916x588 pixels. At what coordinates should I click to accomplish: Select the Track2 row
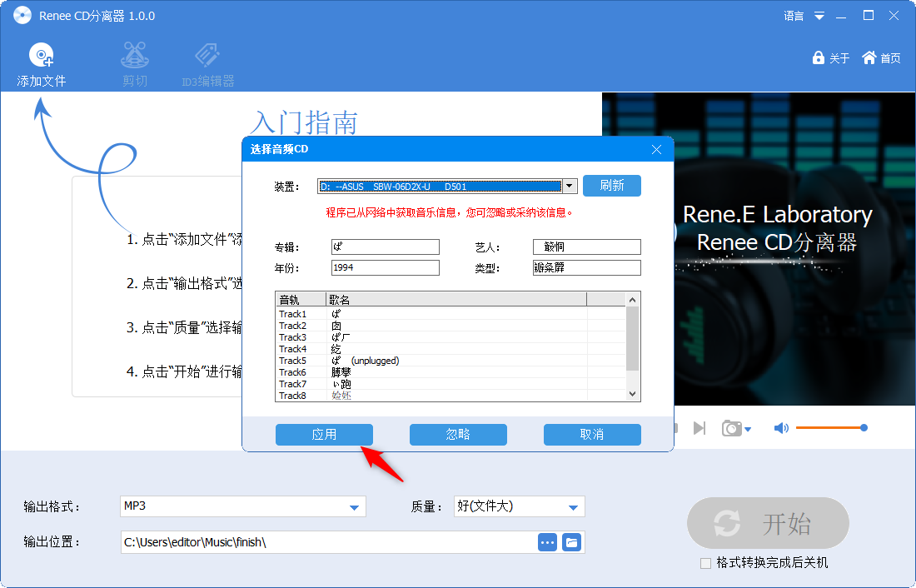[451, 326]
